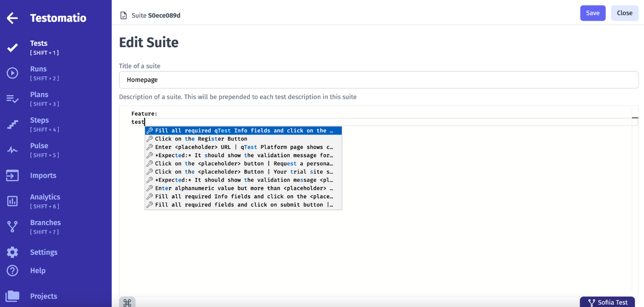This screenshot has width=644, height=307.
Task: Click the keyboard shortcuts command icon
Action: click(127, 302)
